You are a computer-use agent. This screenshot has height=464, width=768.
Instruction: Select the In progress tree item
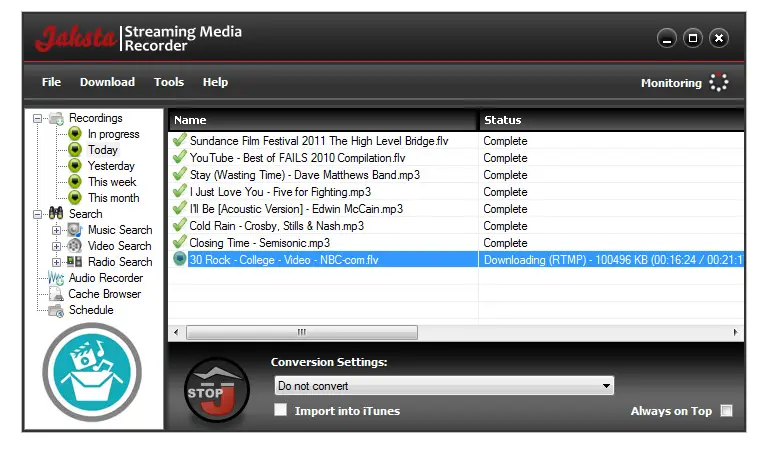[114, 134]
